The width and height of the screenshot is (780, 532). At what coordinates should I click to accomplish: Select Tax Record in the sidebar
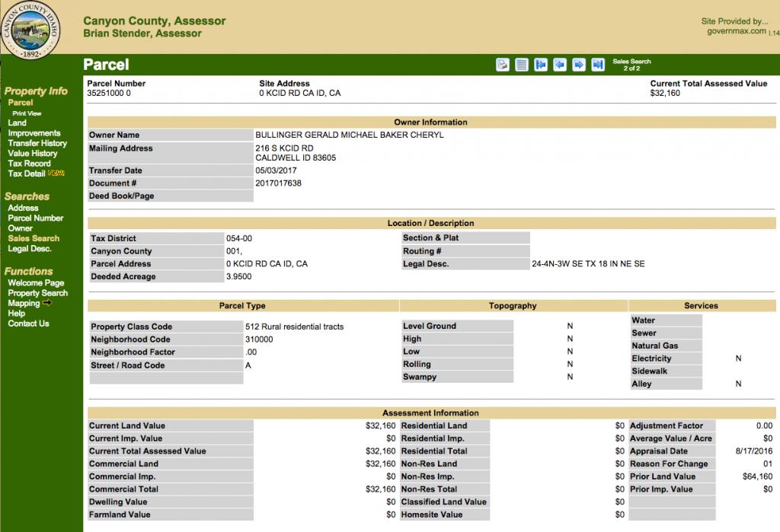(29, 164)
